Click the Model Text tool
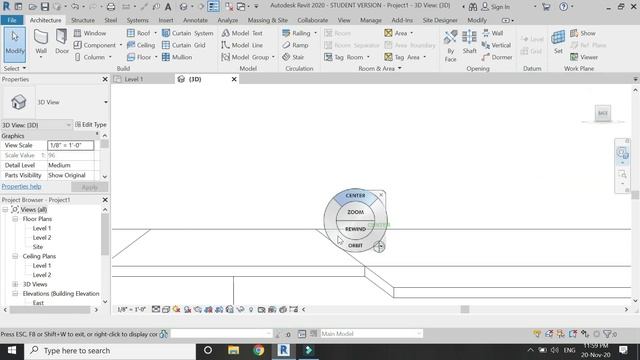This screenshot has width=640, height=360. (x=242, y=33)
